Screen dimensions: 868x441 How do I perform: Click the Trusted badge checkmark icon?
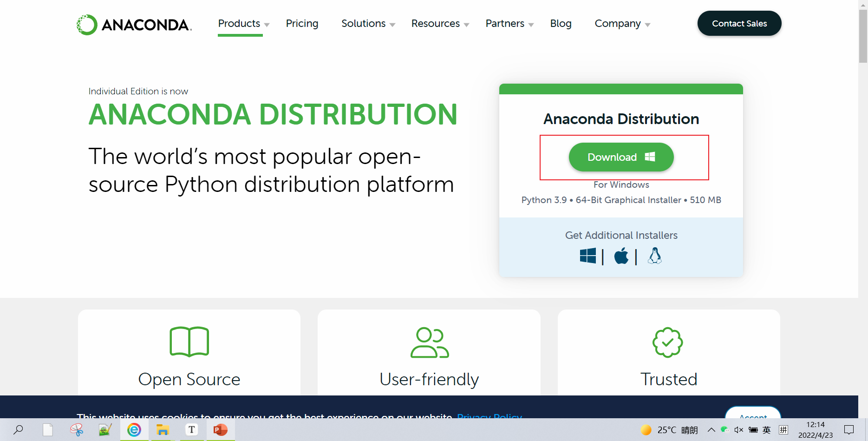[x=668, y=342]
